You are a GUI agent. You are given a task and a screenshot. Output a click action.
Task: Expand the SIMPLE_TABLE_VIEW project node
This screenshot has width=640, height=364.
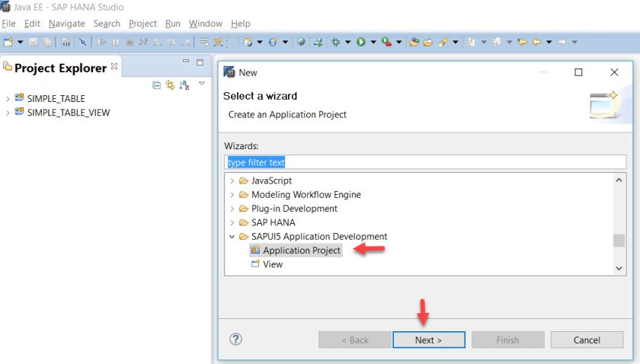click(8, 113)
